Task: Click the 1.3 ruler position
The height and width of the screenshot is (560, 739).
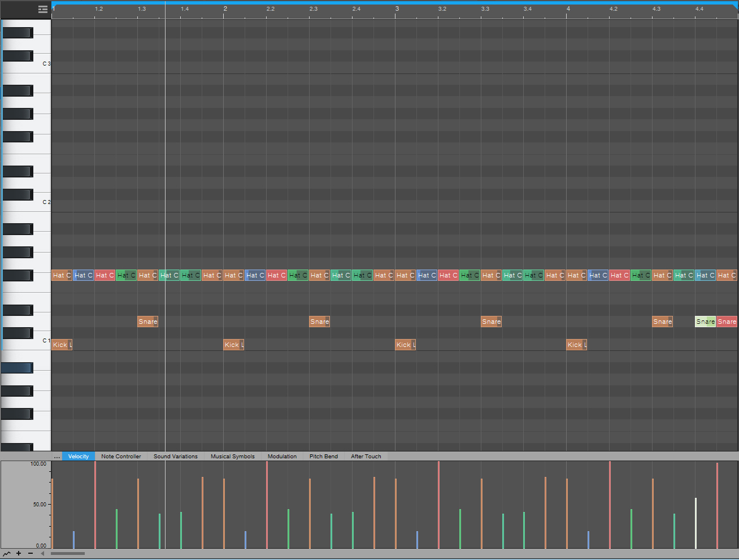Action: click(141, 9)
